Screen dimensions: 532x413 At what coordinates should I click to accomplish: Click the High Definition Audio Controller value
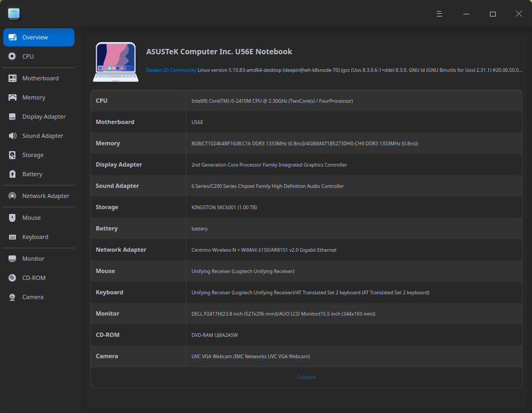[268, 186]
